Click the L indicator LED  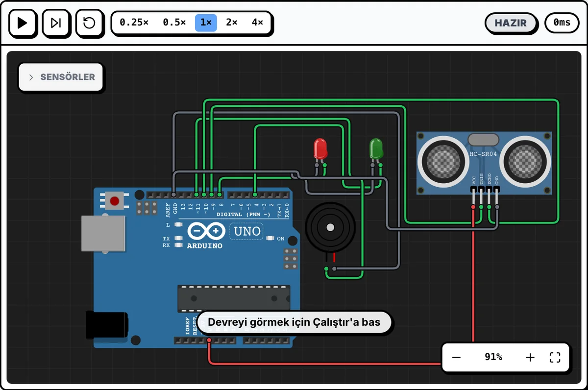pyautogui.click(x=178, y=225)
